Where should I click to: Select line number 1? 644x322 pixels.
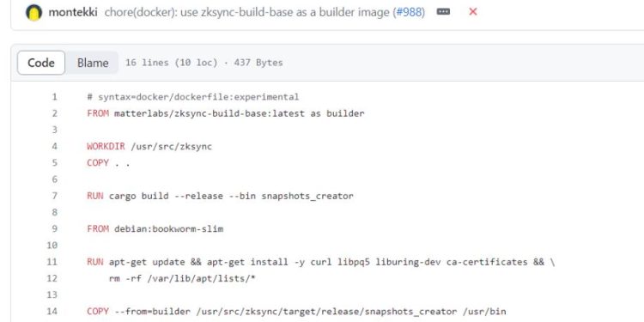tap(54, 97)
